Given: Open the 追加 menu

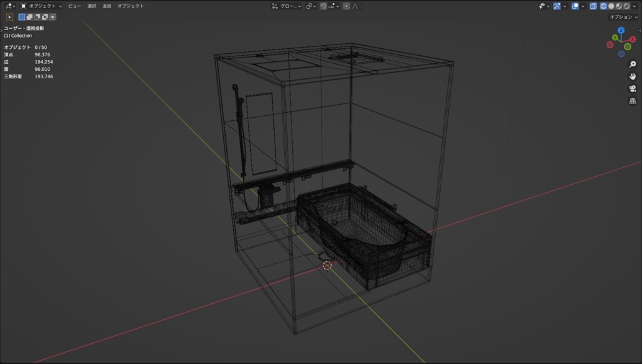Looking at the screenshot, I should pyautogui.click(x=107, y=6).
